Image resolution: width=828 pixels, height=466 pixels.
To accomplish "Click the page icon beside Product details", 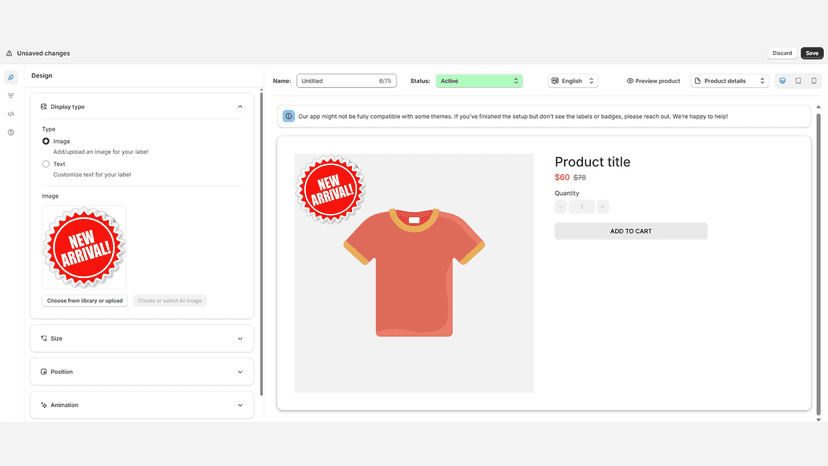I will point(698,81).
